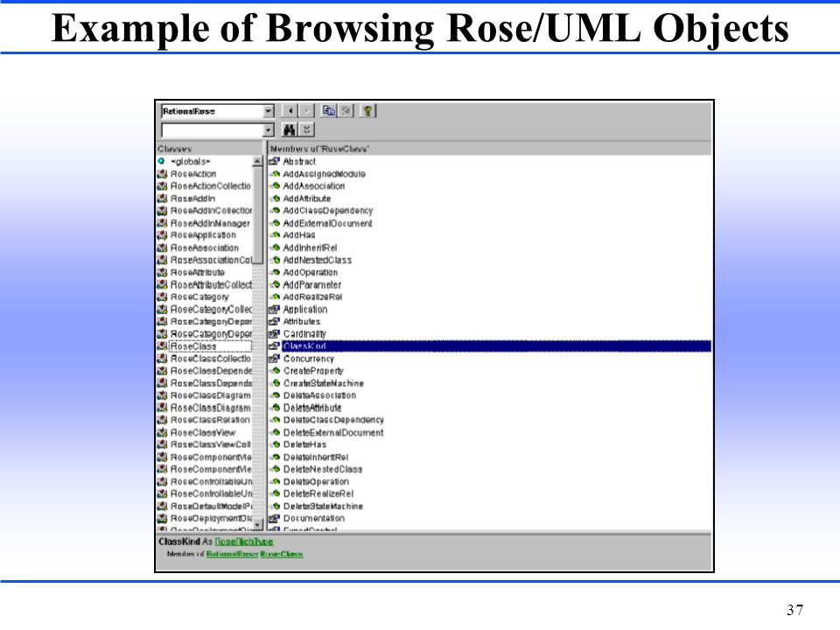Select the DeleteAssociation member
Screen dimensions: 840x630
tap(320, 395)
